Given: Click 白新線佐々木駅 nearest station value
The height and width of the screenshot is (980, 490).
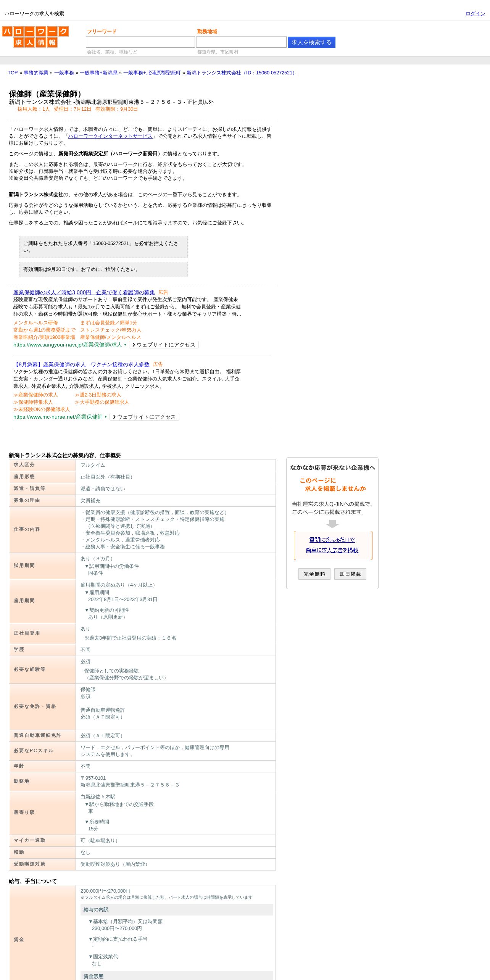Looking at the screenshot, I should pos(98,797).
